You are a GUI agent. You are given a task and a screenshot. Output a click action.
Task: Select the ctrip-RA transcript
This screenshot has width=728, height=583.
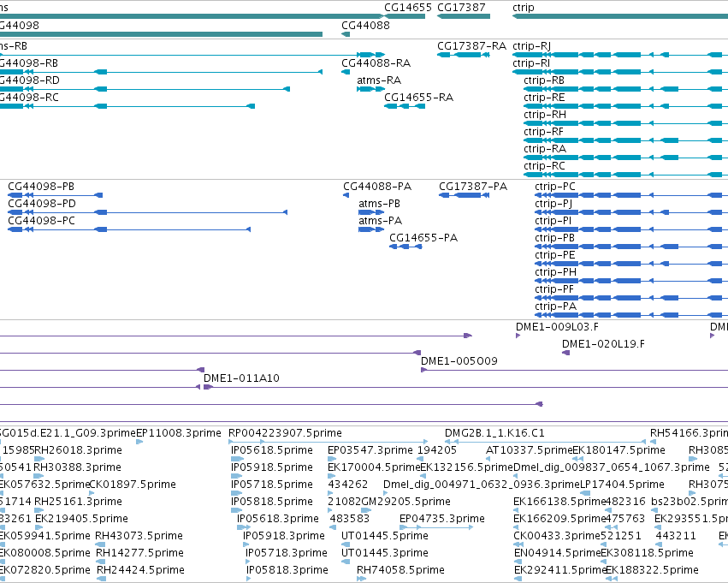click(626, 158)
